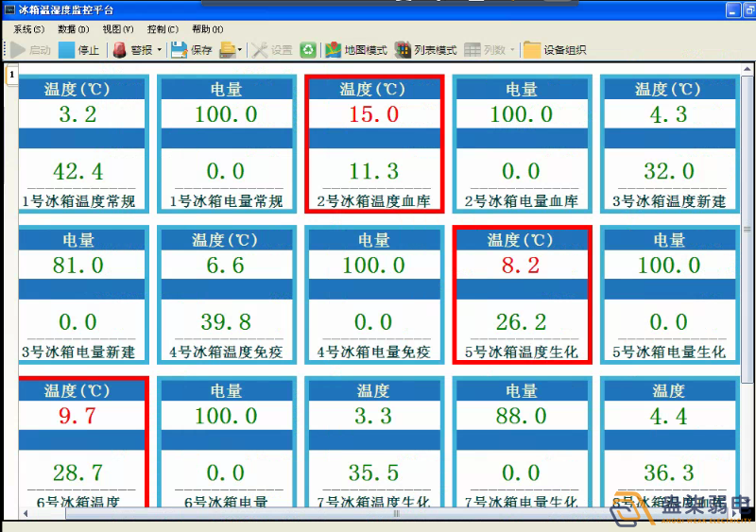Open the 数据(D) menu
Viewport: 756px width, 532px height.
click(x=73, y=29)
